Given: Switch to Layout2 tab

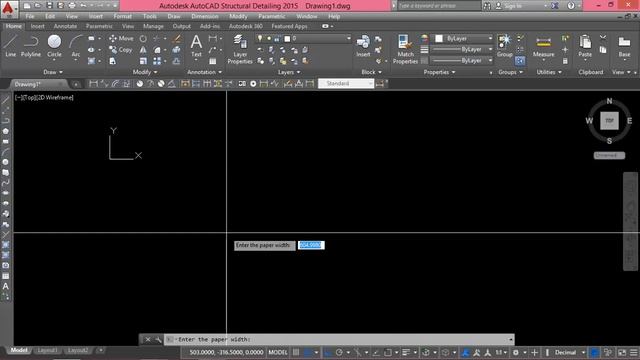Looking at the screenshot, I should tap(78, 350).
